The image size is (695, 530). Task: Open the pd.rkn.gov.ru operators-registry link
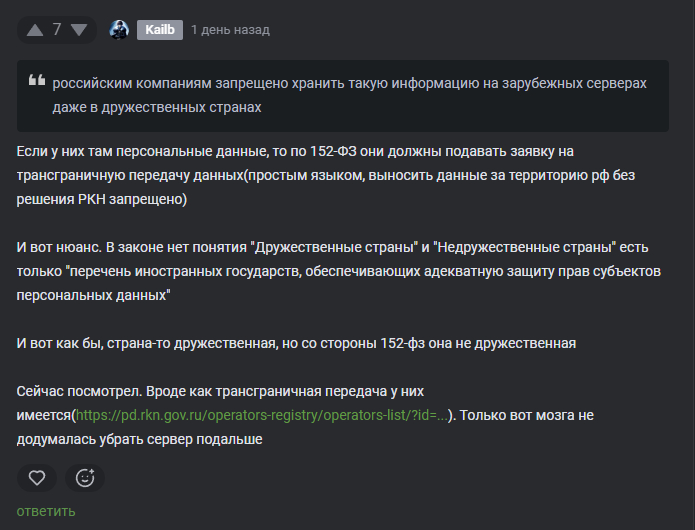[x=262, y=415]
